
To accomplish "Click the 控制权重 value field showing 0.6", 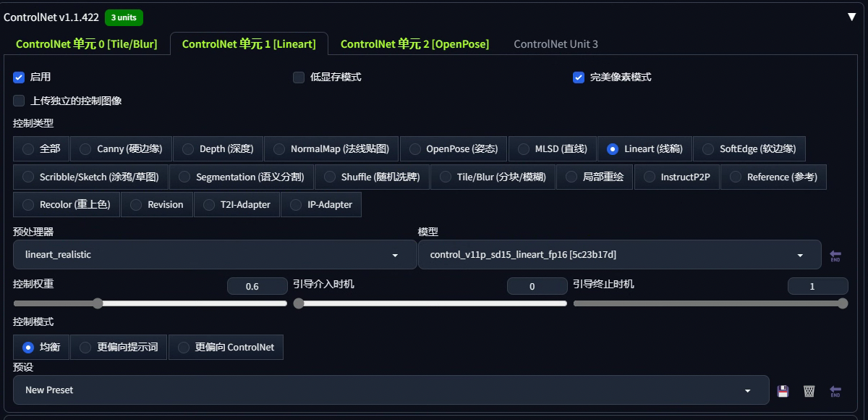I will [257, 287].
